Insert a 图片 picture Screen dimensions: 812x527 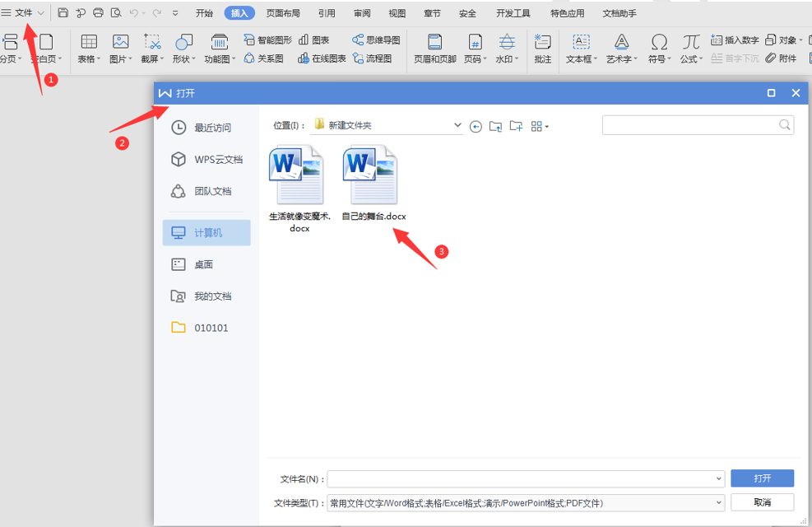[x=121, y=49]
